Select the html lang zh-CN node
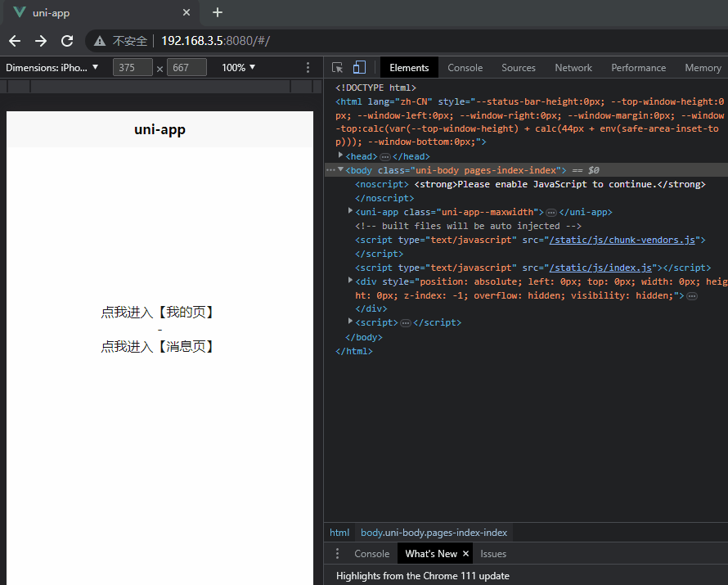The width and height of the screenshot is (728, 585). click(x=529, y=122)
